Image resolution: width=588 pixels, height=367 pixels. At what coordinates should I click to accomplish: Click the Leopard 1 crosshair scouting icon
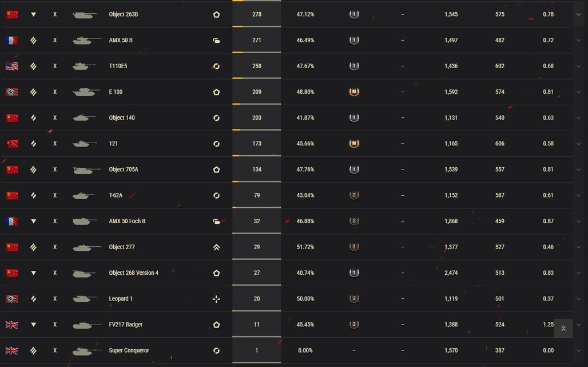click(x=216, y=299)
